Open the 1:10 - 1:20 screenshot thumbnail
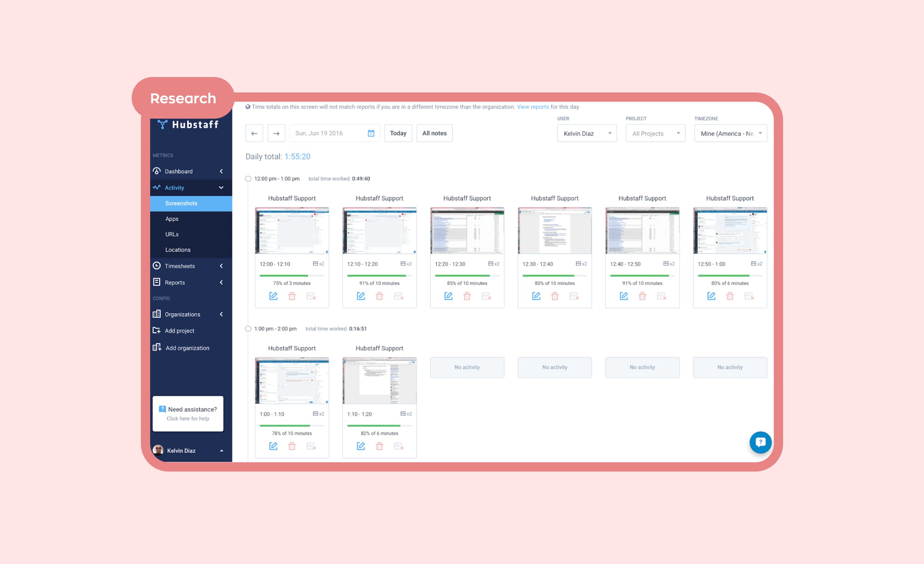924x564 pixels. pos(380,380)
